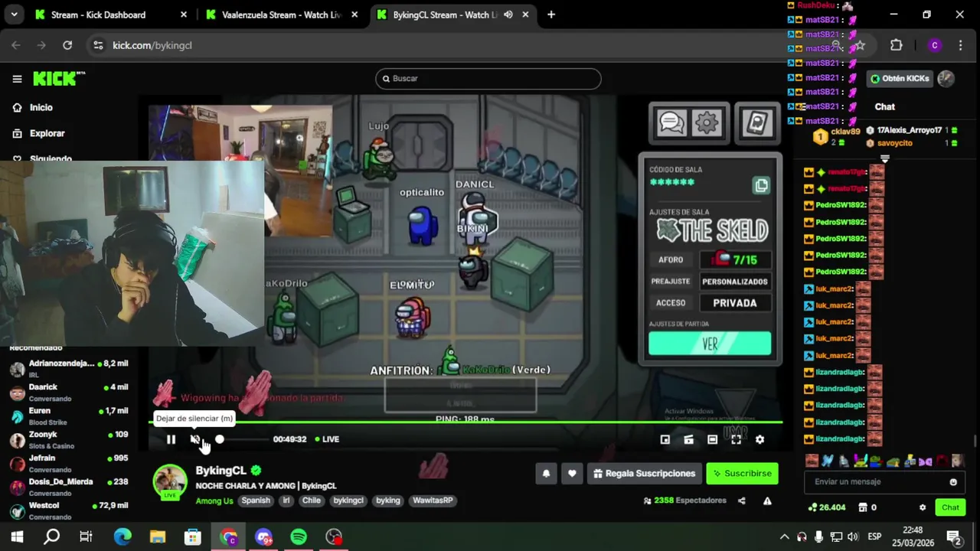The image size is (980, 551).
Task: Unmute the stream with the speaker icon
Action: (195, 439)
